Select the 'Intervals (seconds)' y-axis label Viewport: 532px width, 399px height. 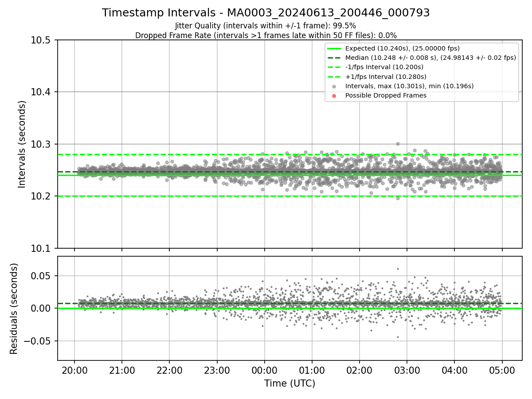(22, 144)
